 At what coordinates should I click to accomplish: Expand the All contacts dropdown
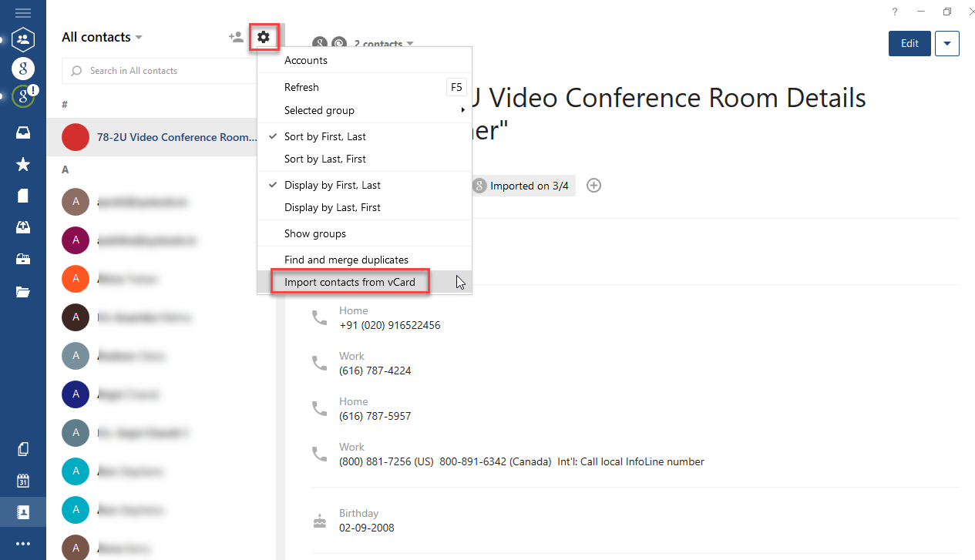[x=103, y=37]
